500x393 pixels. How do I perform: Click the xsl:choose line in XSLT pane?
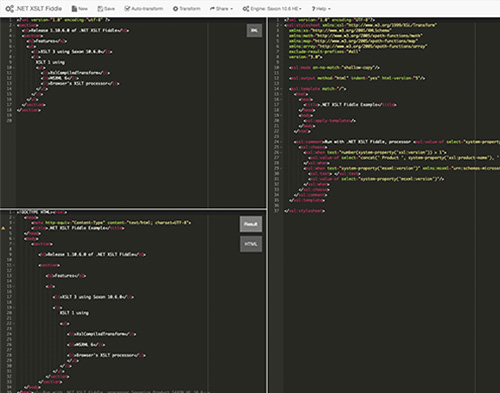313,147
